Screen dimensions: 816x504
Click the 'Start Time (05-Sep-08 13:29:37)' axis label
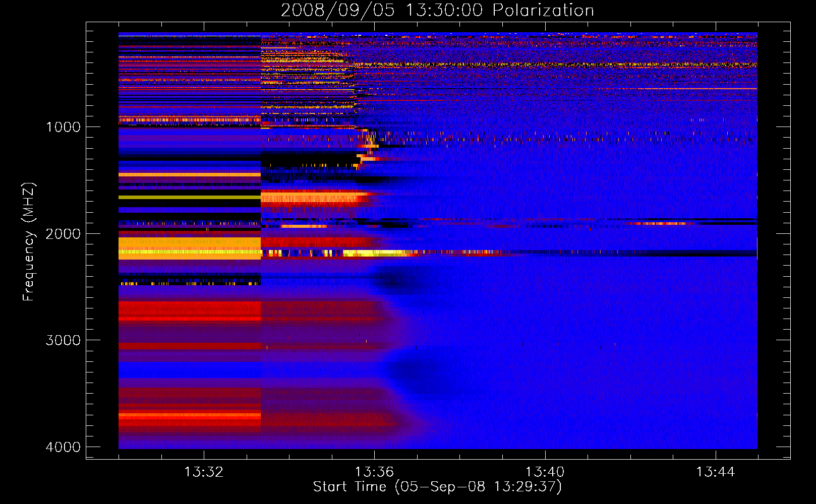click(x=437, y=487)
